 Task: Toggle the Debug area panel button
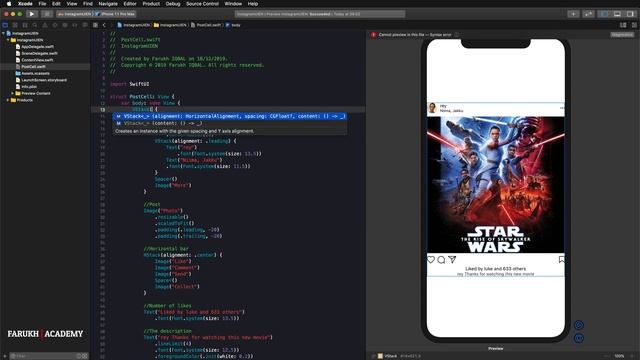tap(617, 14)
